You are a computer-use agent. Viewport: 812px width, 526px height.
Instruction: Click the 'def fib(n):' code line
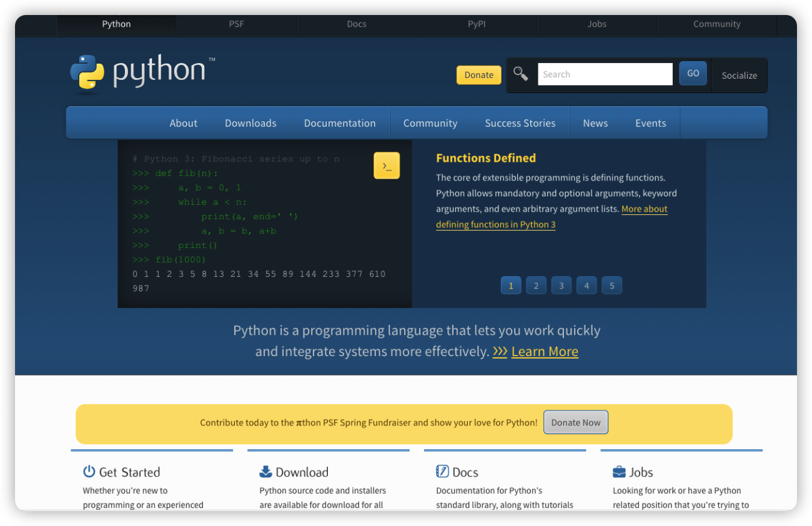[176, 173]
